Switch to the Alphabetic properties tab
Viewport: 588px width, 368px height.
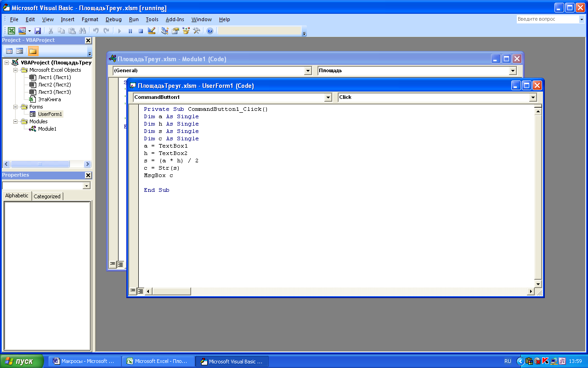pos(17,195)
